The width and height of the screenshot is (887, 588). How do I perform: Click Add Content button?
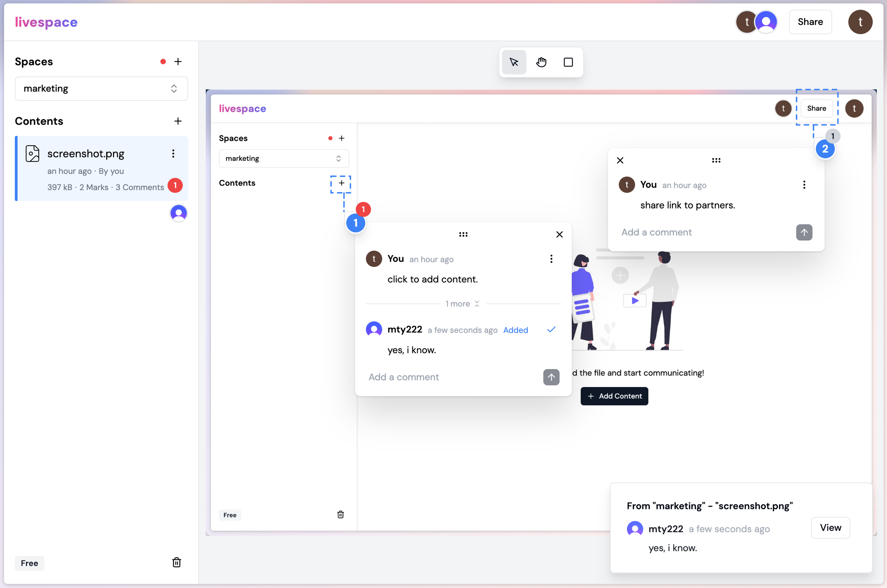click(x=614, y=396)
